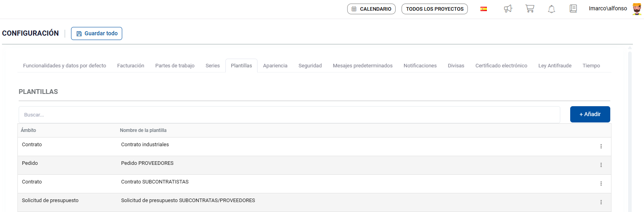Open the shopping cart icon

[530, 9]
